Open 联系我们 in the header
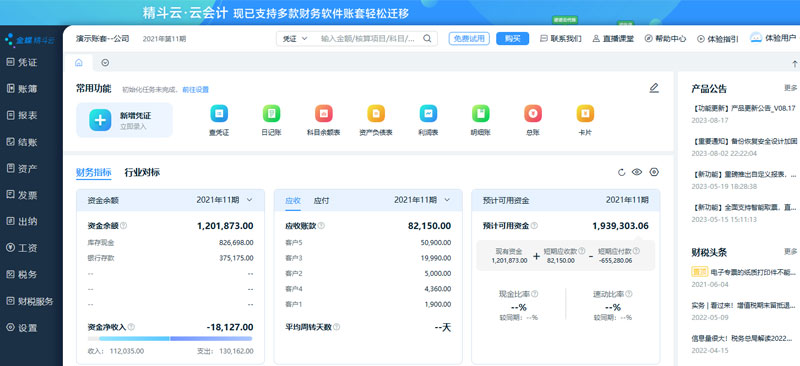This screenshot has height=366, width=800. [560, 38]
